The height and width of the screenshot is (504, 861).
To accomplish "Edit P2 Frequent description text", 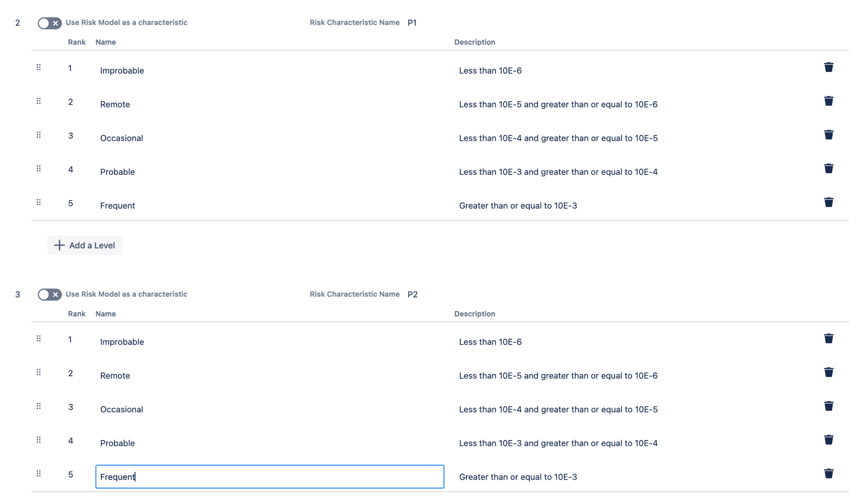I will click(x=518, y=477).
